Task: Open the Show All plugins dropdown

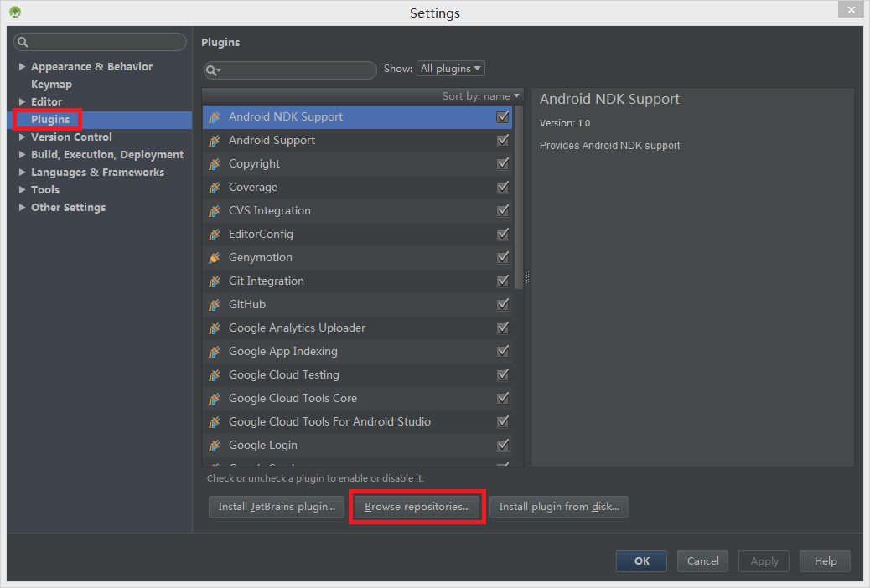Action: pyautogui.click(x=451, y=69)
